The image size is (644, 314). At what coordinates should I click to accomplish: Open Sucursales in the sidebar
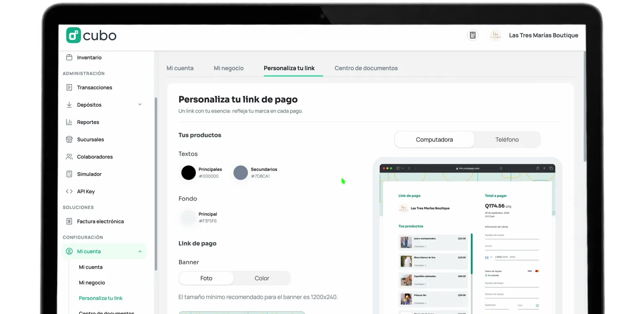[90, 139]
